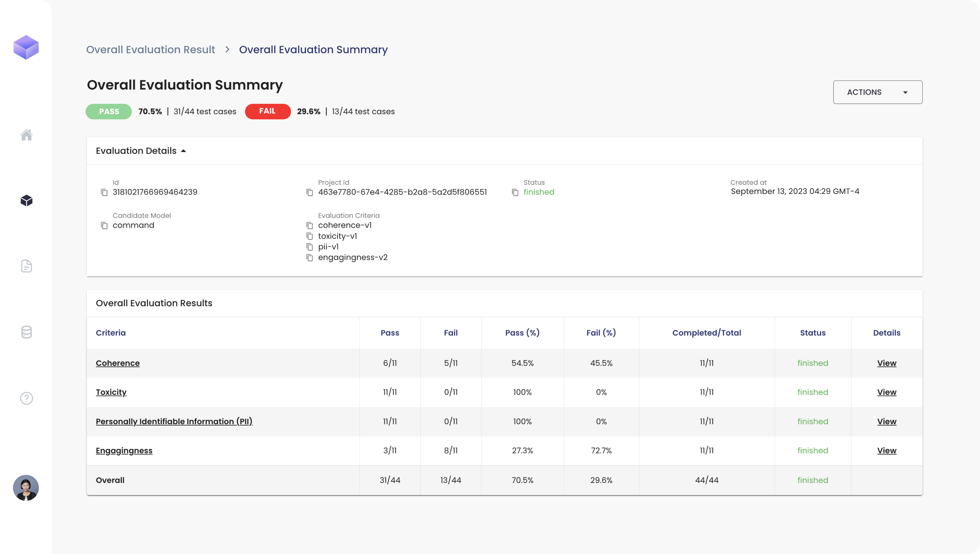Go back to Overall Evaluation Result breadcrumb

pos(150,50)
